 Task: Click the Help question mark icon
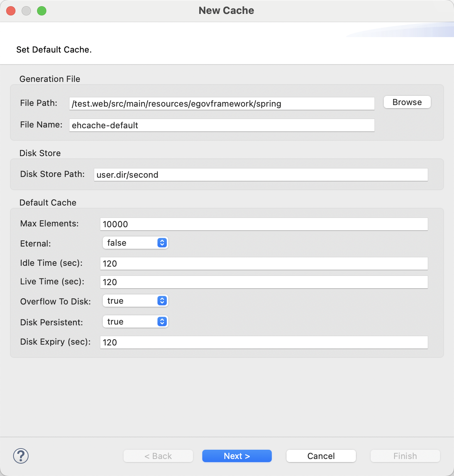tap(21, 456)
